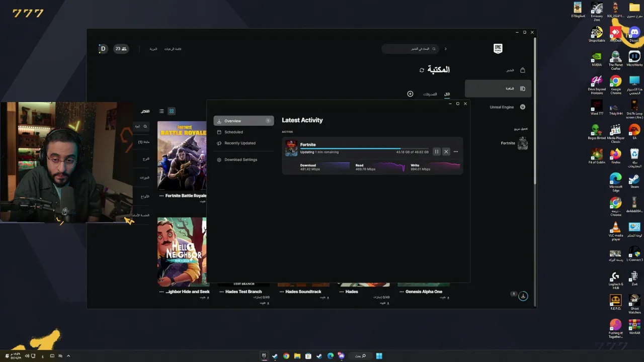The height and width of the screenshot is (362, 644).
Task: Expand hidden system tray icons
Action: click(x=68, y=356)
